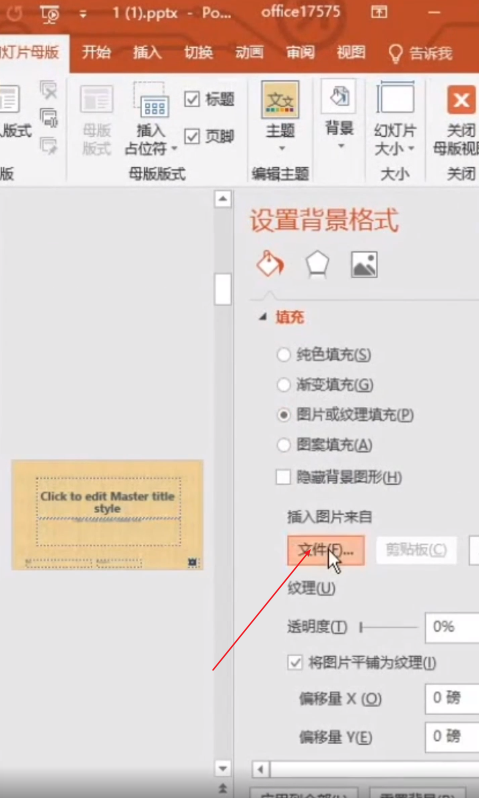
Task: Click the 偏移量 X offset field
Action: 452,699
